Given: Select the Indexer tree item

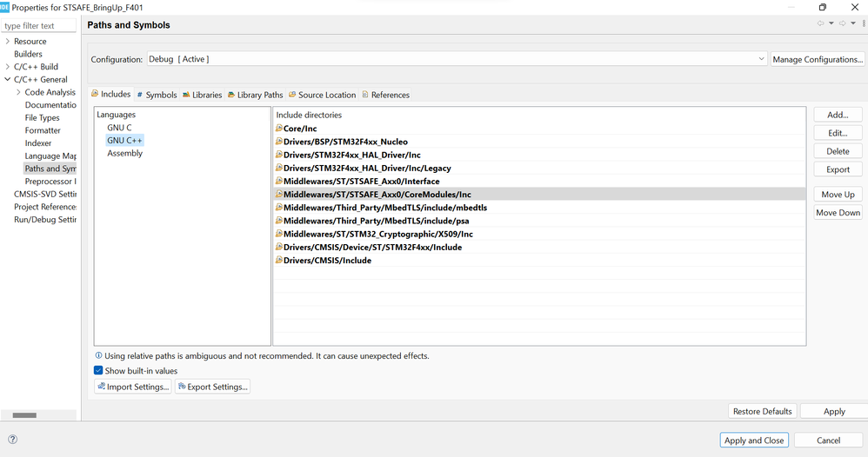Looking at the screenshot, I should point(37,142).
